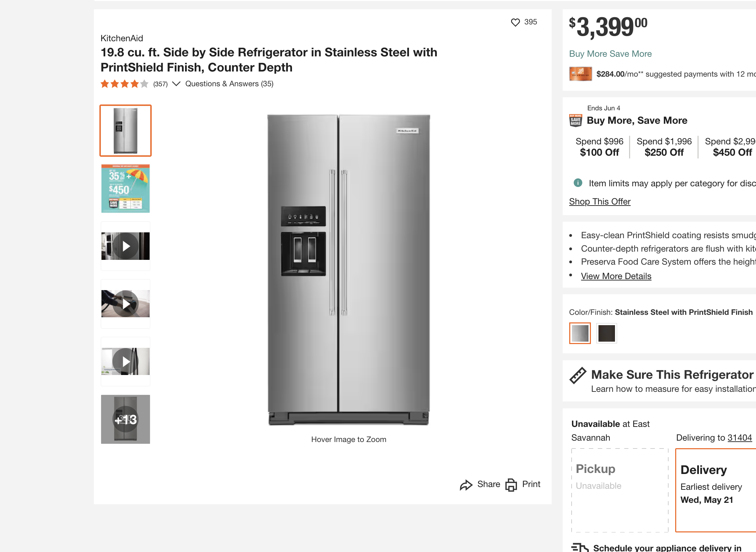Viewport: 756px width, 552px height.
Task: Play the third product video thumbnail
Action: tap(126, 362)
